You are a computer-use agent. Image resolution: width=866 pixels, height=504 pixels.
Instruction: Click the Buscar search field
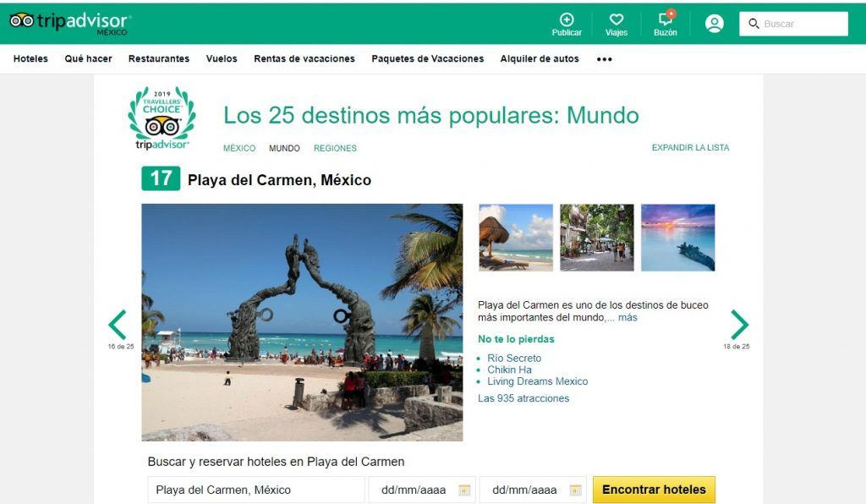point(801,24)
